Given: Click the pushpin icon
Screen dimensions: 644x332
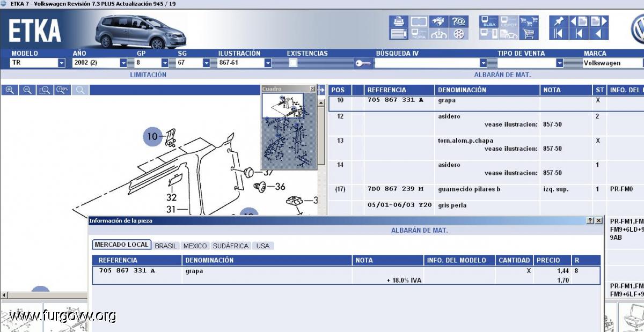Looking at the screenshot, I should pos(558,21).
